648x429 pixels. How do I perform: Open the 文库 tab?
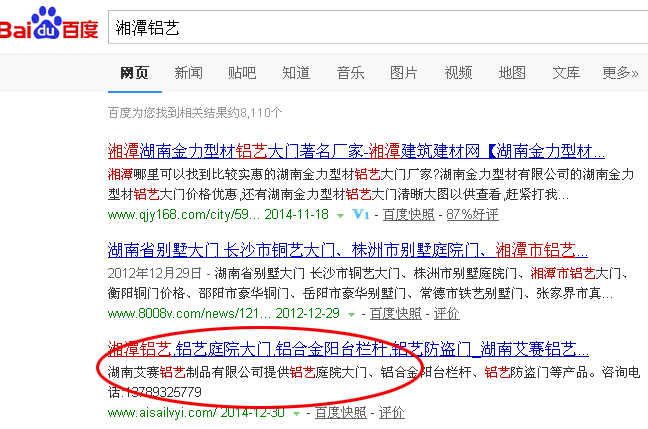(x=566, y=73)
